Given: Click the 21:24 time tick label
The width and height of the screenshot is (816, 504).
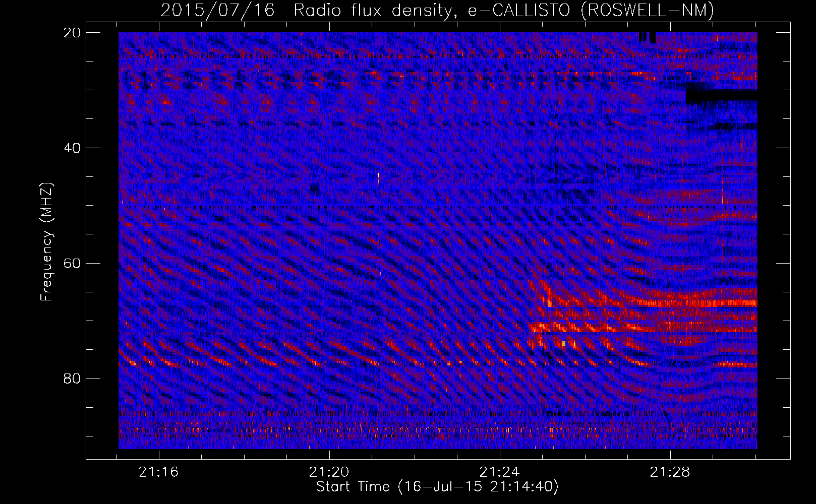Looking at the screenshot, I should coord(499,472).
